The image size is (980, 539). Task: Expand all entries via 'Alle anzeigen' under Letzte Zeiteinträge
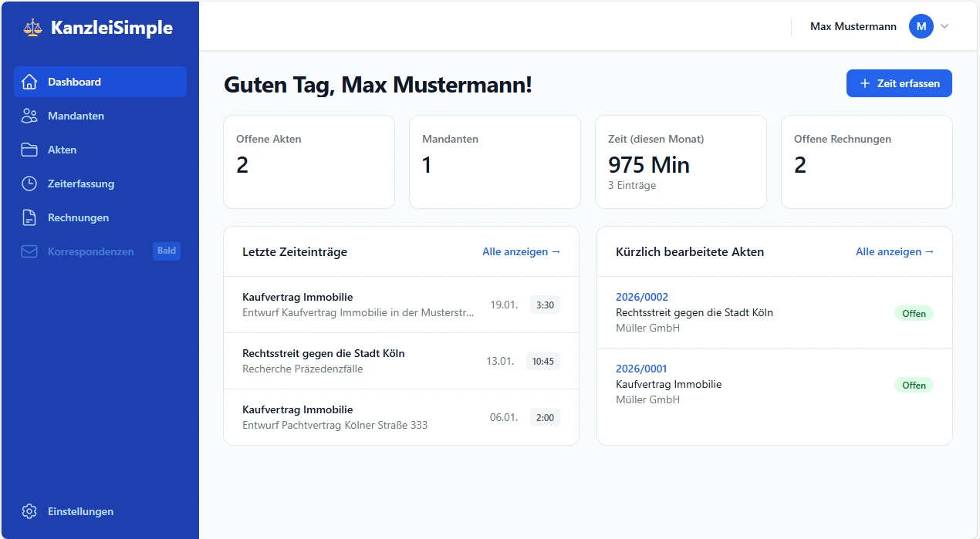pyautogui.click(x=521, y=251)
